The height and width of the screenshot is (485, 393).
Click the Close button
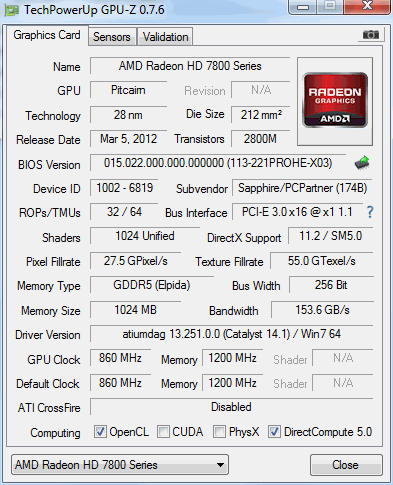pos(346,465)
